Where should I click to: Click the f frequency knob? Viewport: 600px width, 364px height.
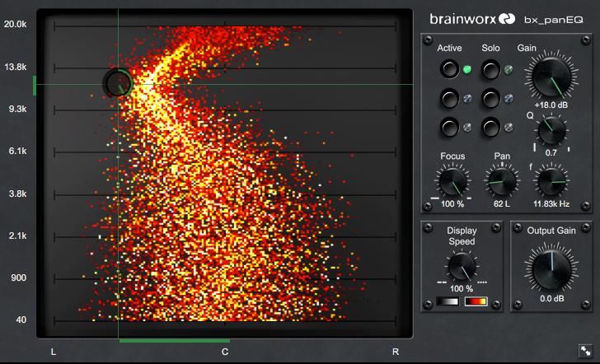coord(551,181)
